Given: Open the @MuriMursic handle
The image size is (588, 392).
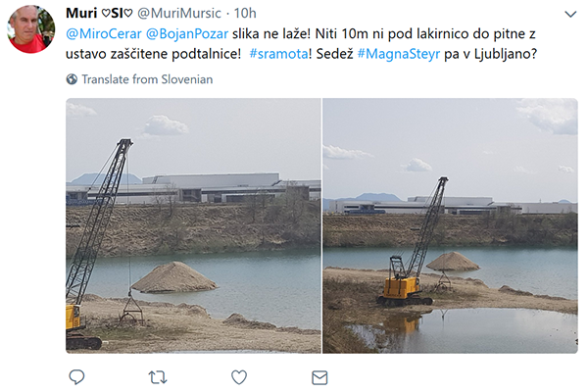Looking at the screenshot, I should (x=179, y=13).
